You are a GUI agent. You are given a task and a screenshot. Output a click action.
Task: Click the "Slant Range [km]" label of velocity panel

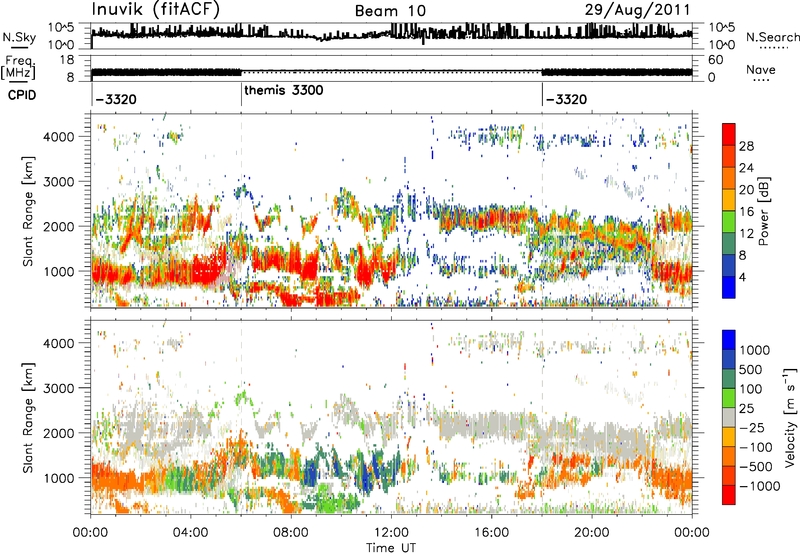[28, 417]
